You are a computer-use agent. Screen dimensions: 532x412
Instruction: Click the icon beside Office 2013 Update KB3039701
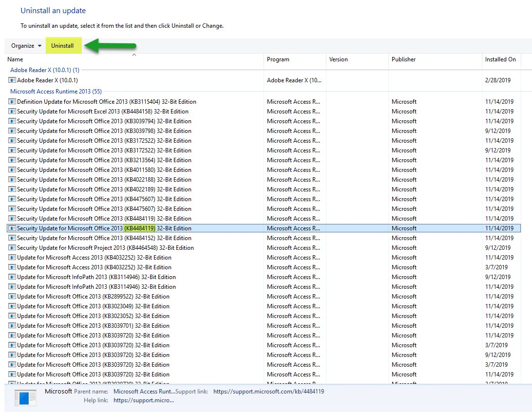pyautogui.click(x=12, y=326)
